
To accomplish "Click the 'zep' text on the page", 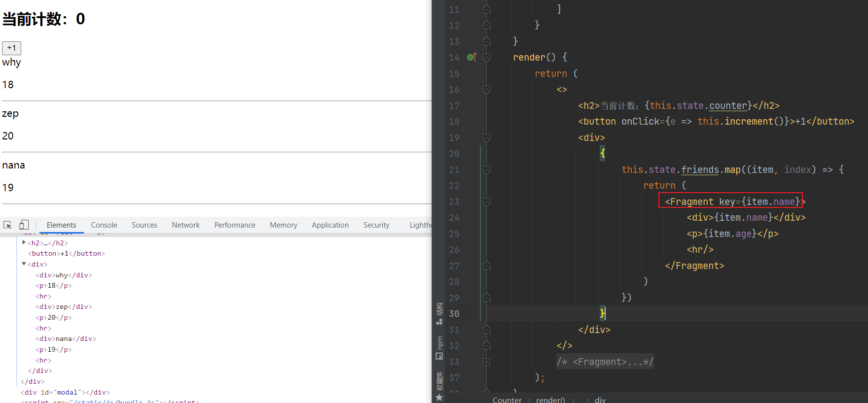I will pos(10,113).
